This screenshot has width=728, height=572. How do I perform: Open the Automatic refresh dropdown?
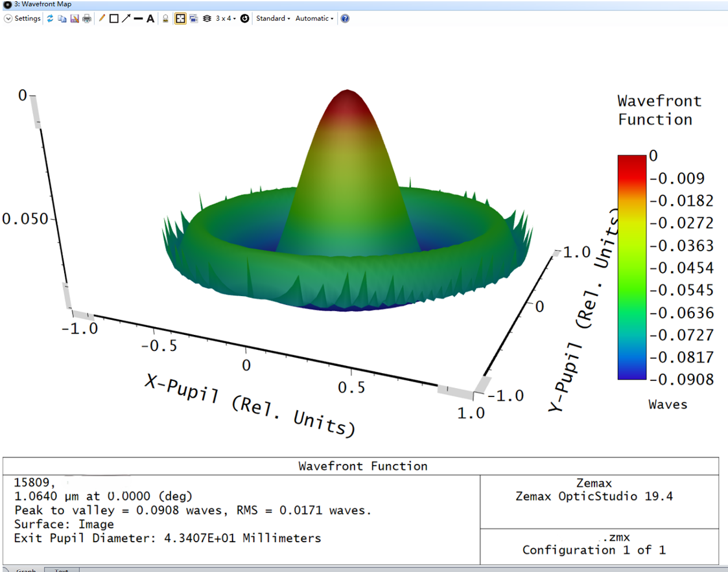pyautogui.click(x=313, y=18)
